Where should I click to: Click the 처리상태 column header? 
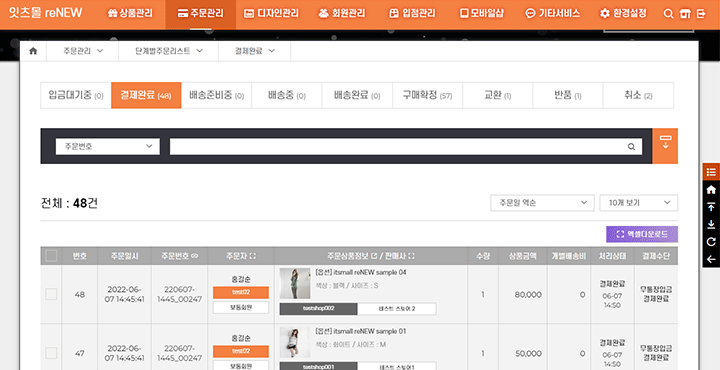click(x=612, y=256)
